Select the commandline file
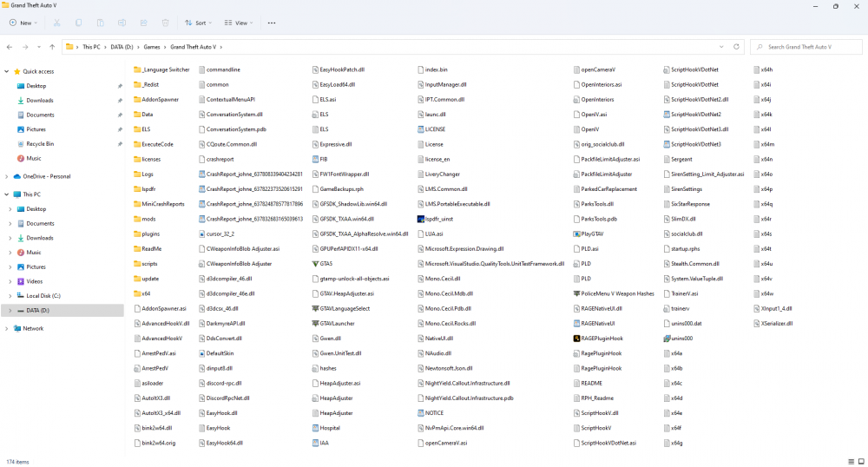This screenshot has height=467, width=868. (220, 69)
